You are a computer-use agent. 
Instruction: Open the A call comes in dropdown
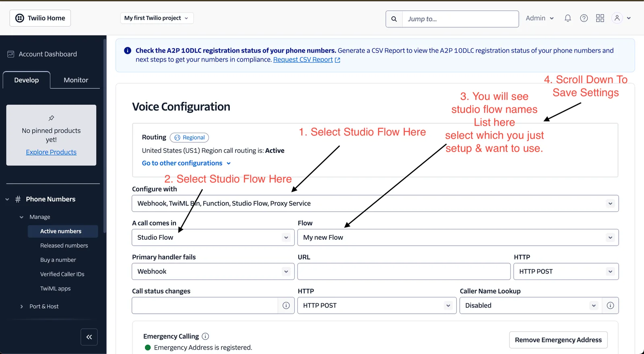213,238
